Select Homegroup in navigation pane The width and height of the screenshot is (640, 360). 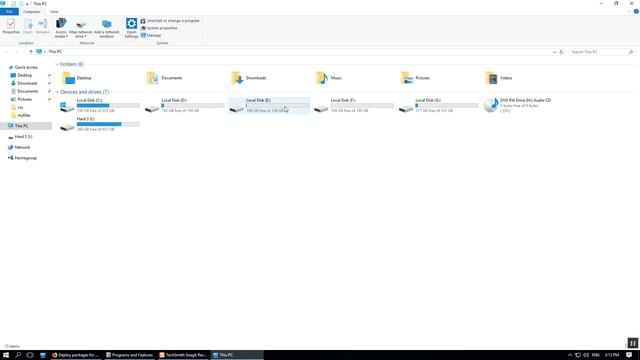[x=25, y=158]
